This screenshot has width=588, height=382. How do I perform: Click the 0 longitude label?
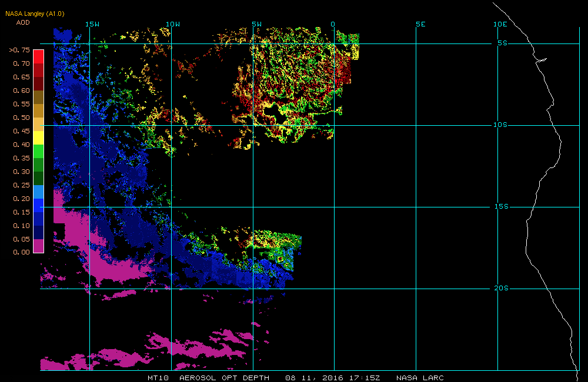point(333,24)
